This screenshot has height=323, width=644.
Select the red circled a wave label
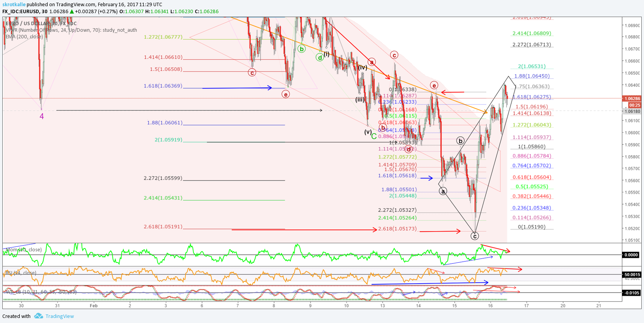tap(372, 62)
